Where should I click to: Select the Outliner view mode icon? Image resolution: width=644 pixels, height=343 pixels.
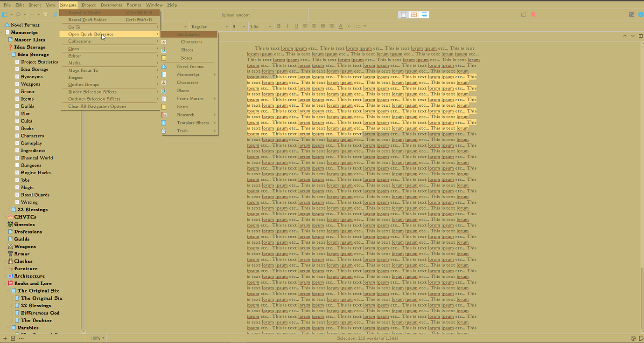pos(424,14)
